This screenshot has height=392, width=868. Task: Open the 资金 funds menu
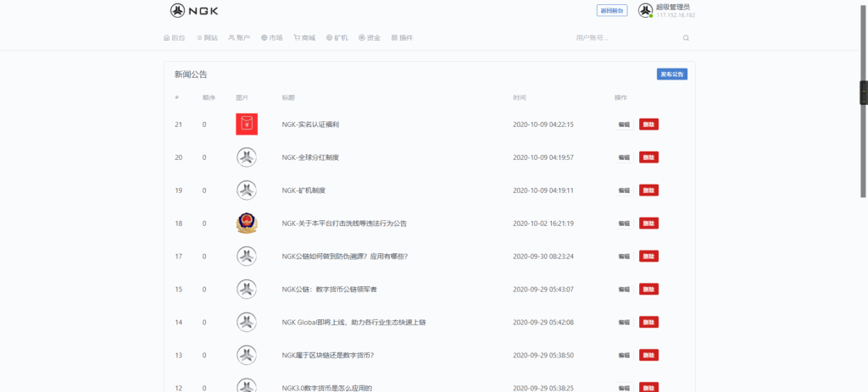tap(370, 38)
